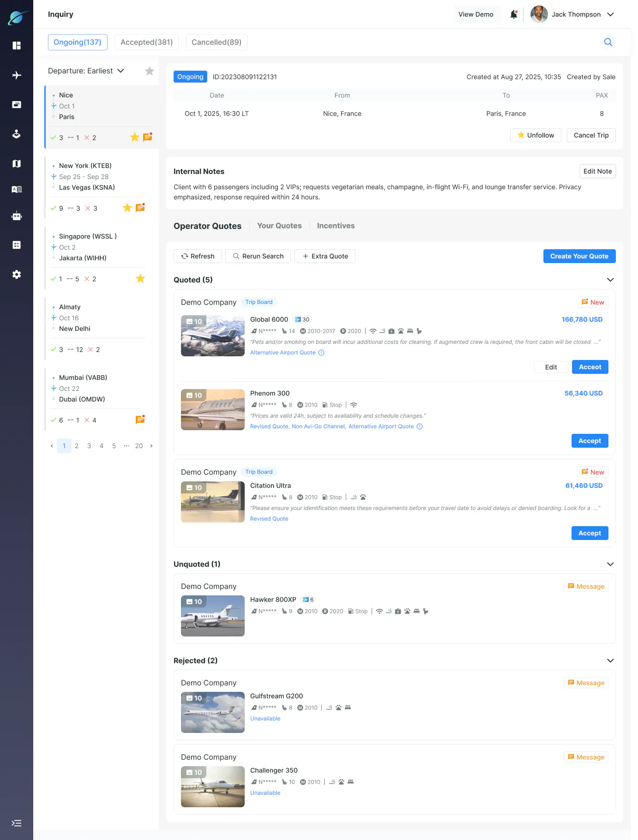Viewport: 638px width, 840px height.
Task: Open message icon on Nice to Paris inquiry
Action: (148, 137)
